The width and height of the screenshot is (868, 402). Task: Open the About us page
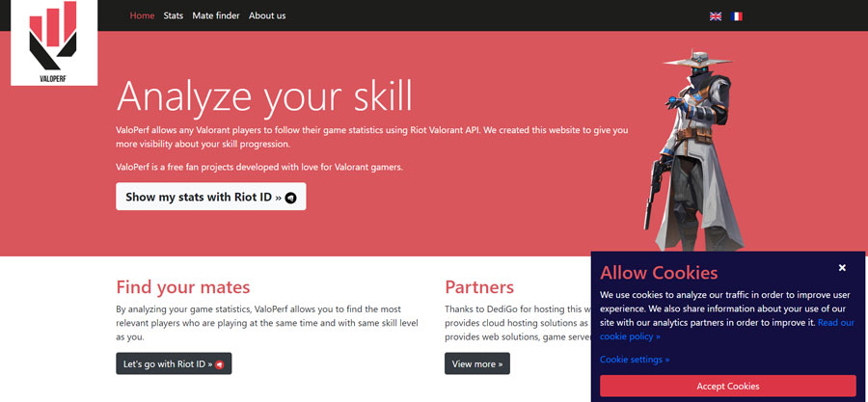click(267, 15)
